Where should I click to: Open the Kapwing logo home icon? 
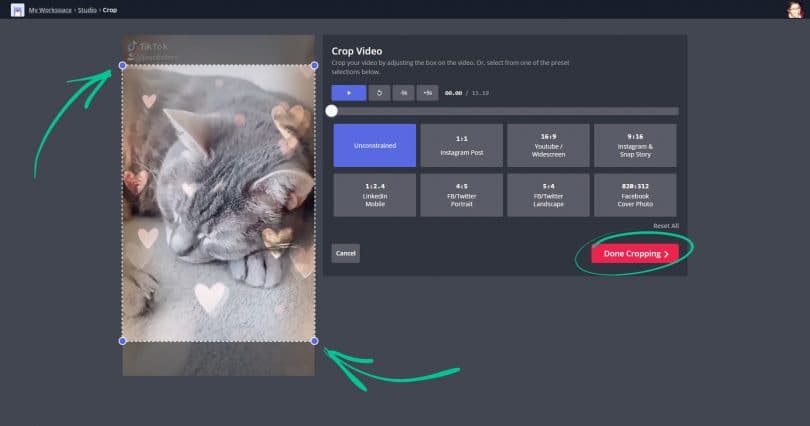pyautogui.click(x=17, y=9)
